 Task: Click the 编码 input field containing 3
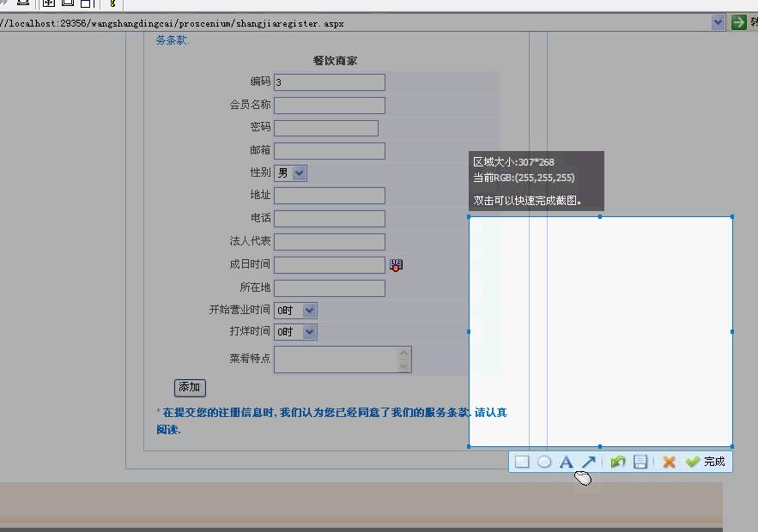[x=330, y=82]
